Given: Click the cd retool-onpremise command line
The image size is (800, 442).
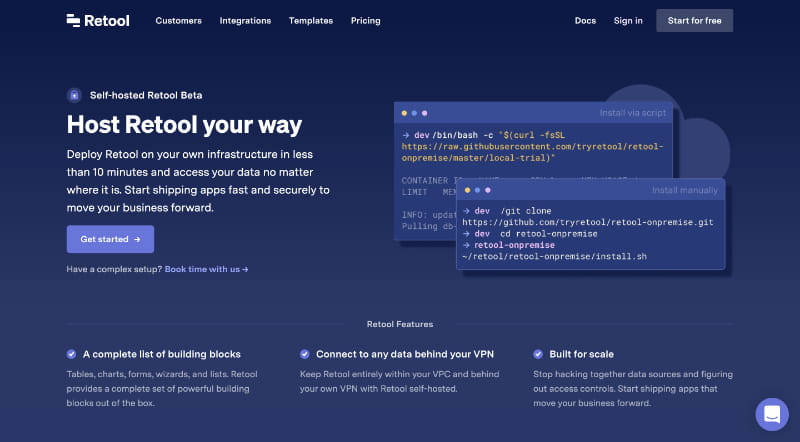Looking at the screenshot, I should pyautogui.click(x=530, y=234).
